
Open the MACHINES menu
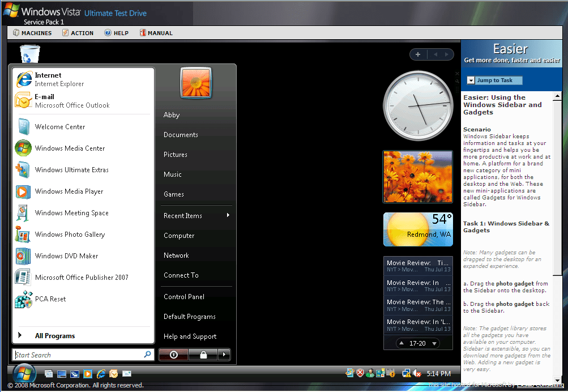pos(32,33)
